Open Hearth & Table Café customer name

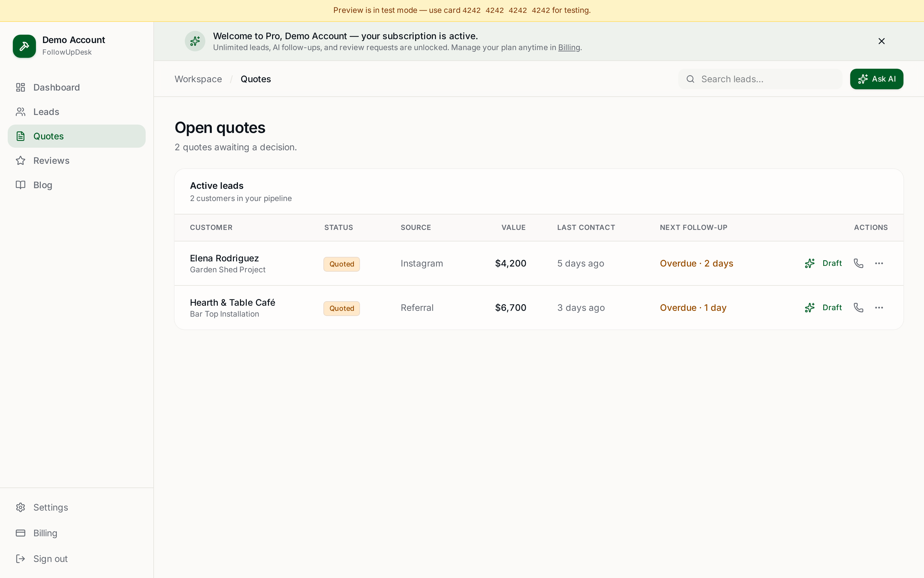tap(233, 302)
